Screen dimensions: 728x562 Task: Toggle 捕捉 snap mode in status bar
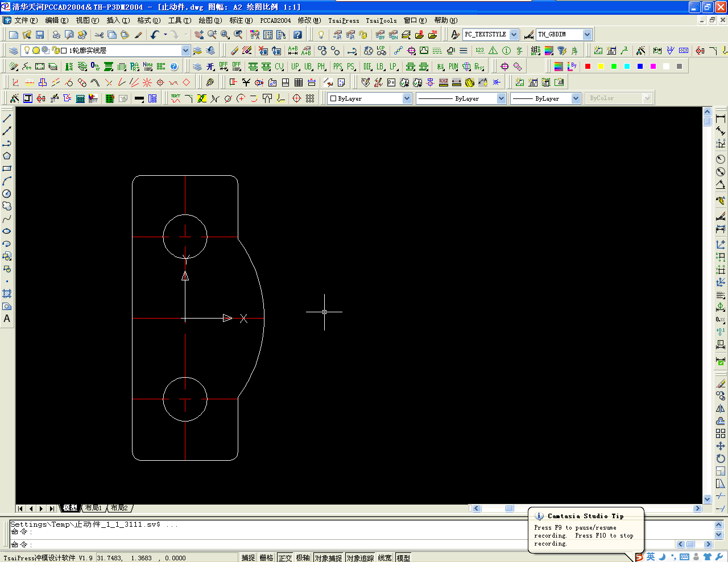pos(248,558)
